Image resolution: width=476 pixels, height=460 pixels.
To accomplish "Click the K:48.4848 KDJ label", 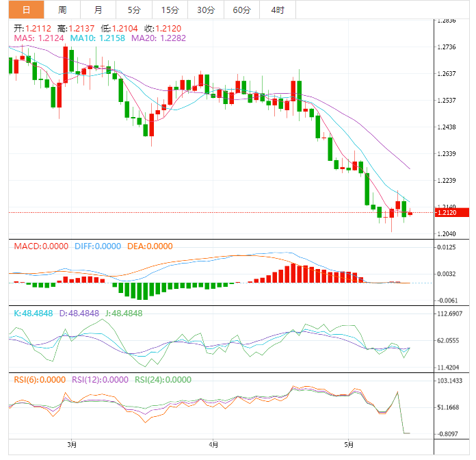I will click(34, 313).
